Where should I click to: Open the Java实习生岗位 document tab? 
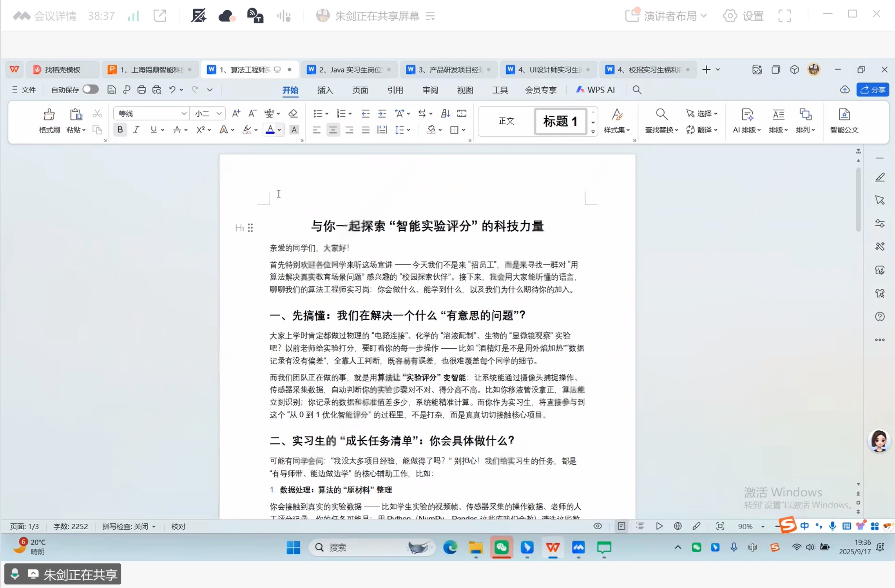click(350, 70)
